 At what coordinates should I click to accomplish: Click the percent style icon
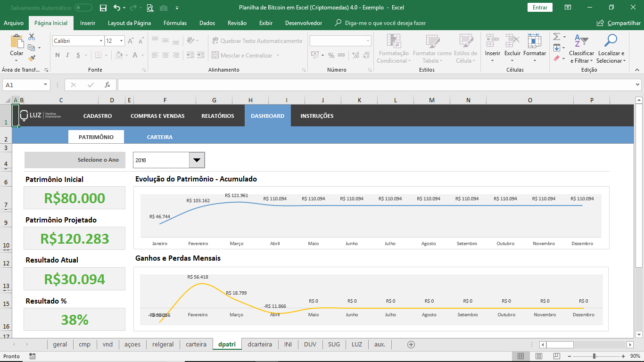click(x=331, y=56)
